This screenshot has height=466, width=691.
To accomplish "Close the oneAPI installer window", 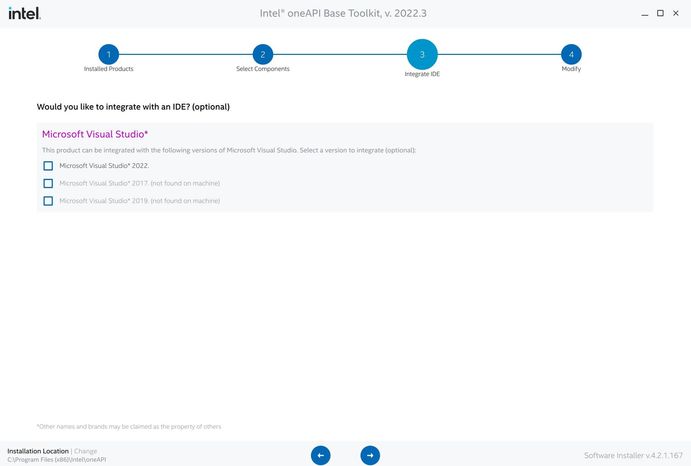I will click(x=678, y=13).
